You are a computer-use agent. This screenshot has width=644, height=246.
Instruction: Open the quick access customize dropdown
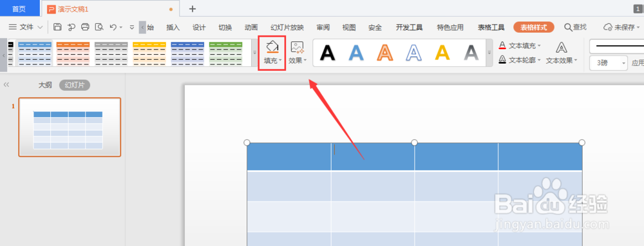point(132,28)
